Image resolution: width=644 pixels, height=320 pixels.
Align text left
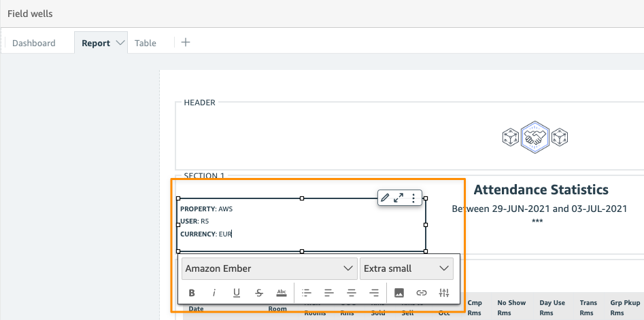329,293
